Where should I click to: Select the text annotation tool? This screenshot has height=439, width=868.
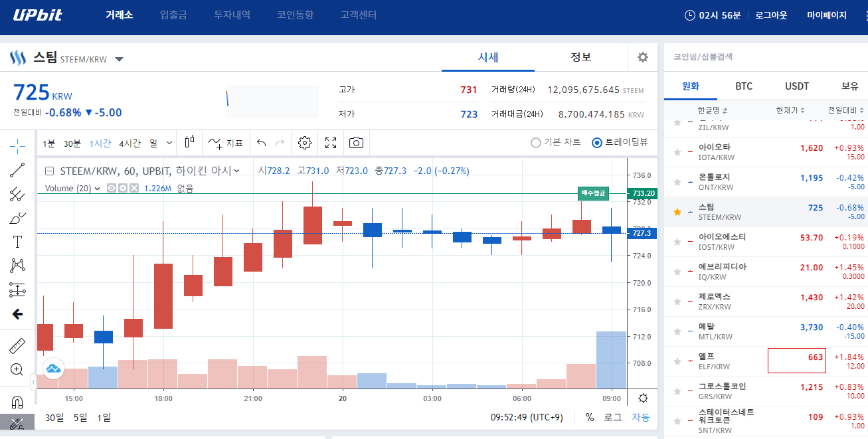[18, 242]
